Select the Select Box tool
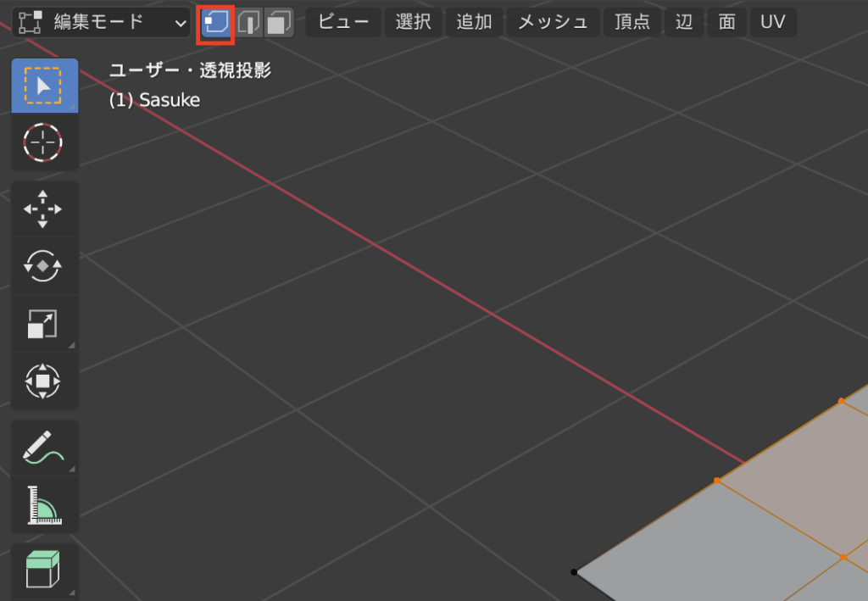 (x=44, y=86)
